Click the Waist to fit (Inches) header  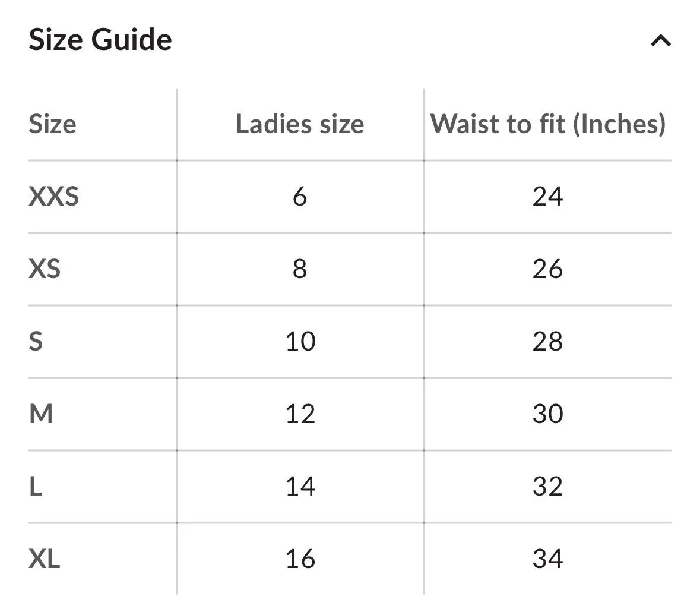click(547, 124)
